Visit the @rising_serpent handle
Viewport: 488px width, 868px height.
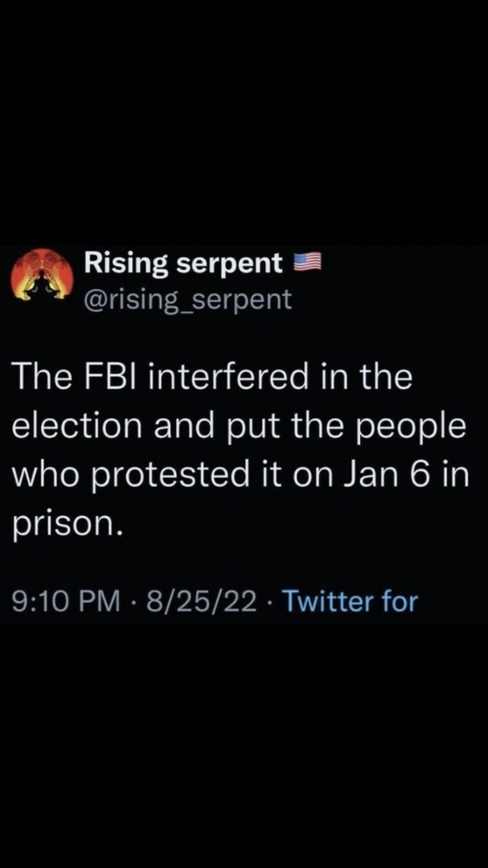click(188, 299)
